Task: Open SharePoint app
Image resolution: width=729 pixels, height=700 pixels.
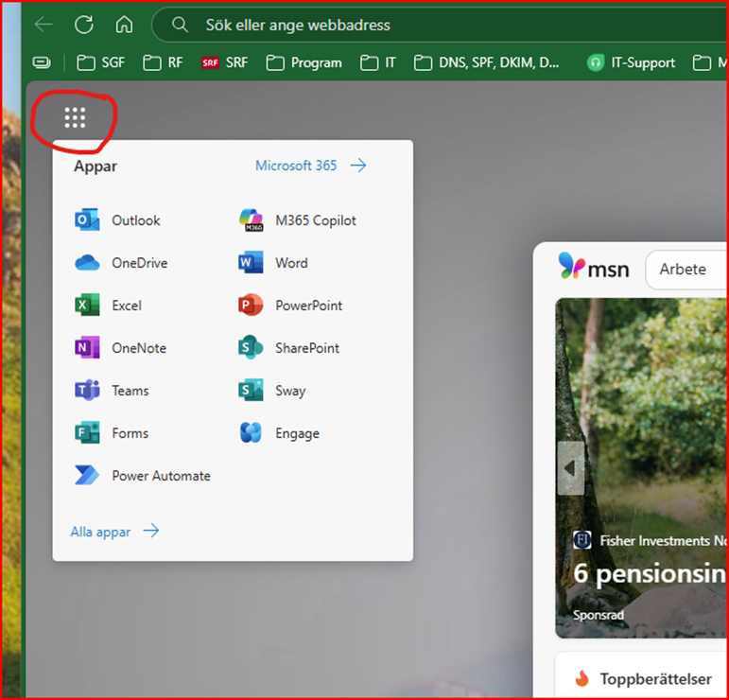Action: [288, 348]
